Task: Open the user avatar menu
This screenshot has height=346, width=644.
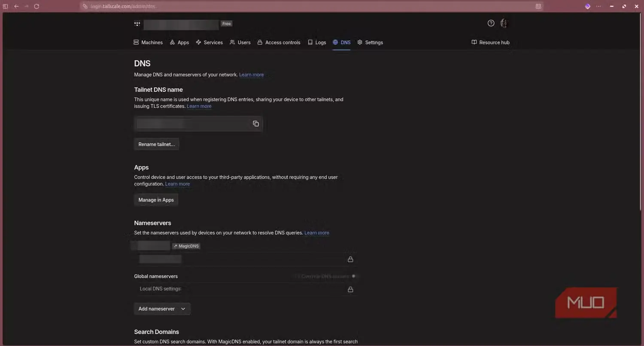Action: pyautogui.click(x=504, y=23)
